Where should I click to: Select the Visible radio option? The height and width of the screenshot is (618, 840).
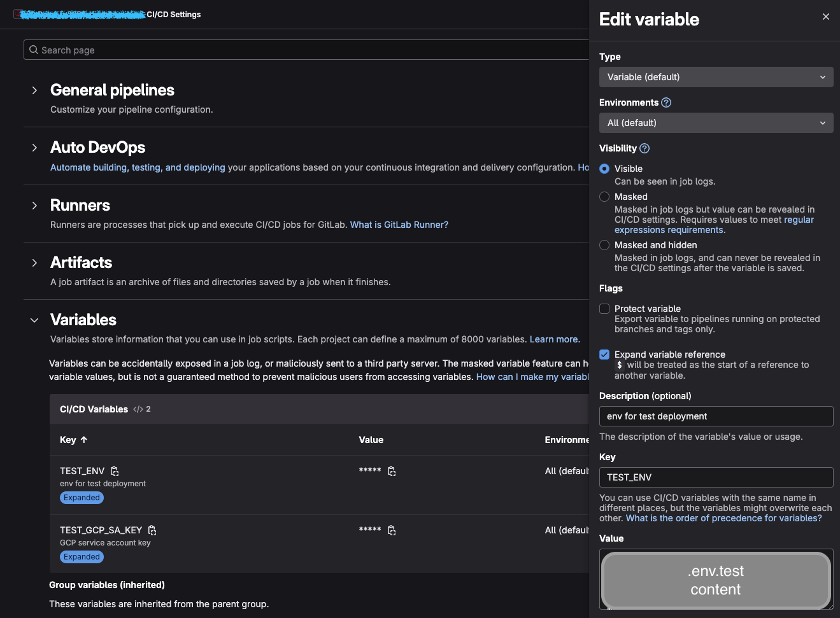pos(604,169)
